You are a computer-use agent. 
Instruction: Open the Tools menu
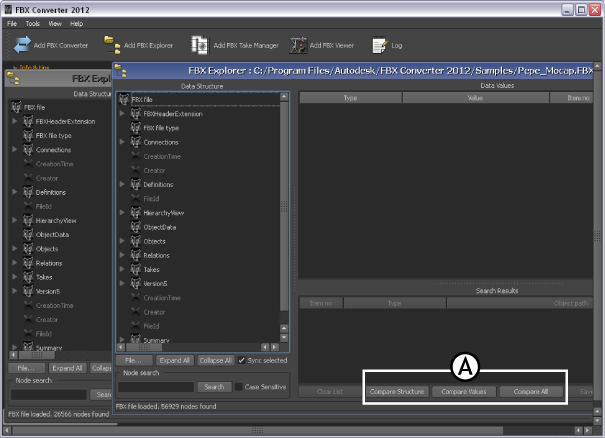(33, 24)
